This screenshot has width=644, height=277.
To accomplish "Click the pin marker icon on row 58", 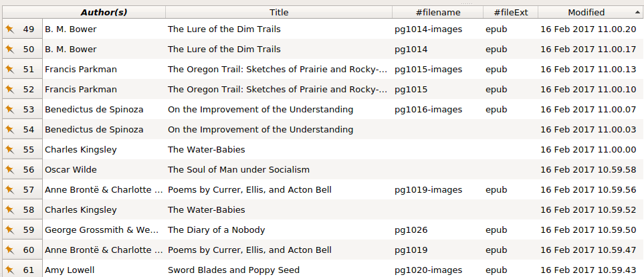I will 10,210.
